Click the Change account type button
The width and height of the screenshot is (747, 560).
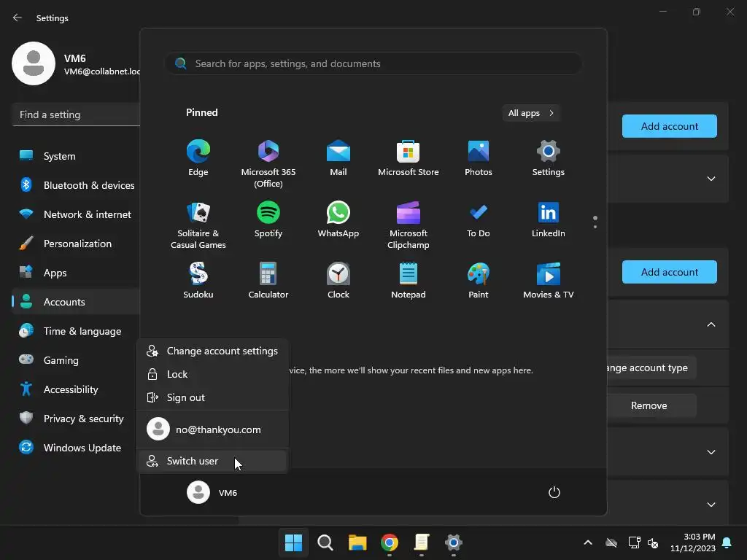[651, 367]
